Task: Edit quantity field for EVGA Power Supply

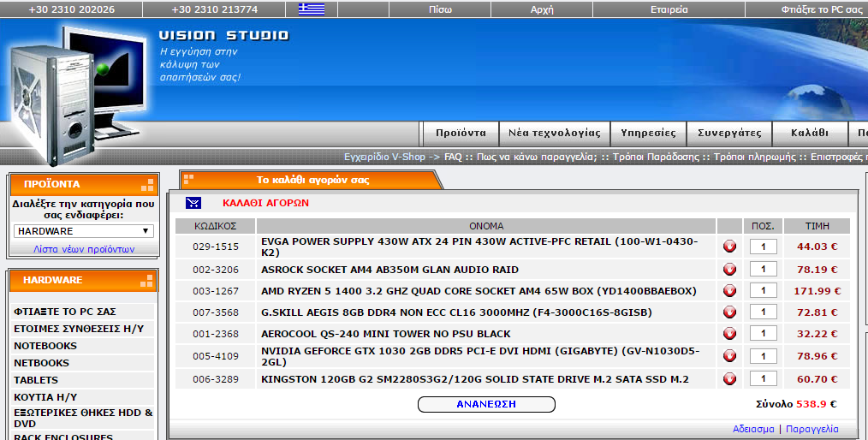Action: 763,247
